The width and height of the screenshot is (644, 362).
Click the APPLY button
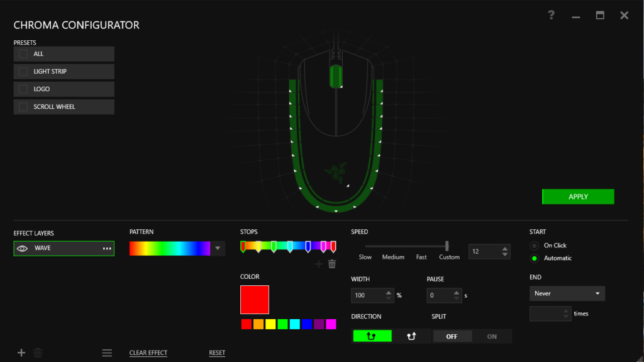coord(578,196)
